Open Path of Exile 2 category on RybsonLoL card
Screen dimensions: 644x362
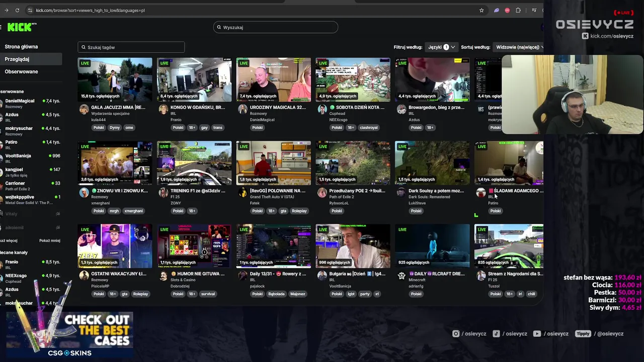click(x=342, y=197)
